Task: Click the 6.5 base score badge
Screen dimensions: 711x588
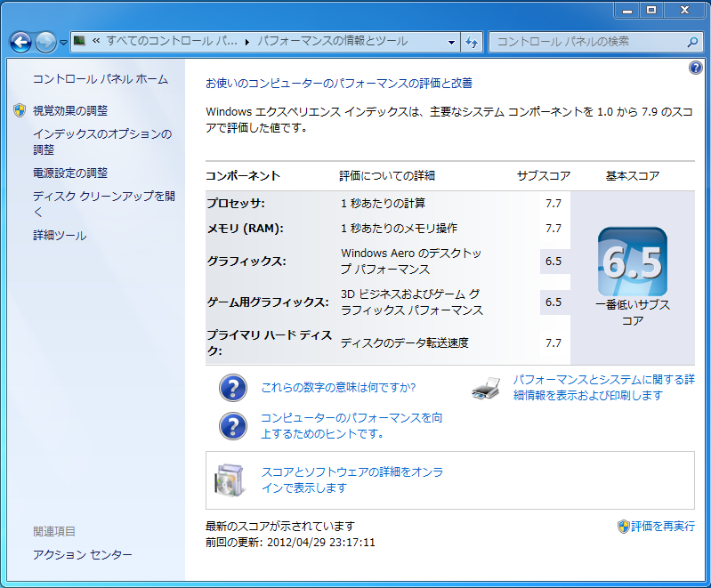Action: click(x=632, y=262)
